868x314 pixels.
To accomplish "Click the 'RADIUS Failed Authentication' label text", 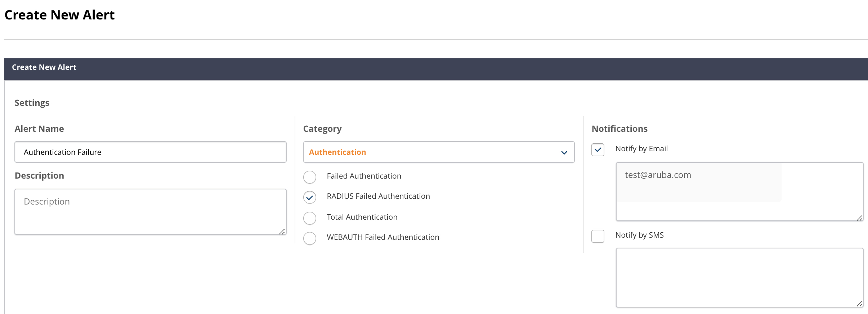I will click(x=378, y=196).
